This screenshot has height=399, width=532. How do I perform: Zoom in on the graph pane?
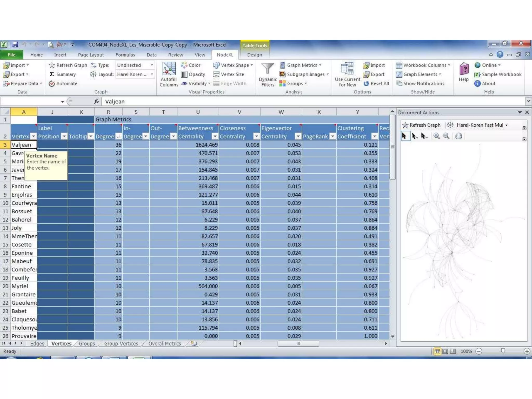pyautogui.click(x=436, y=136)
